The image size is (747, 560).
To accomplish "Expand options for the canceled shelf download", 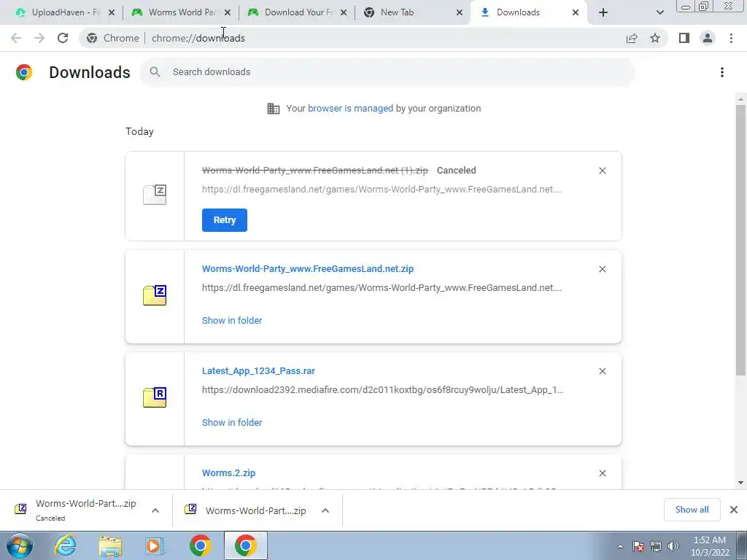I will [x=155, y=510].
